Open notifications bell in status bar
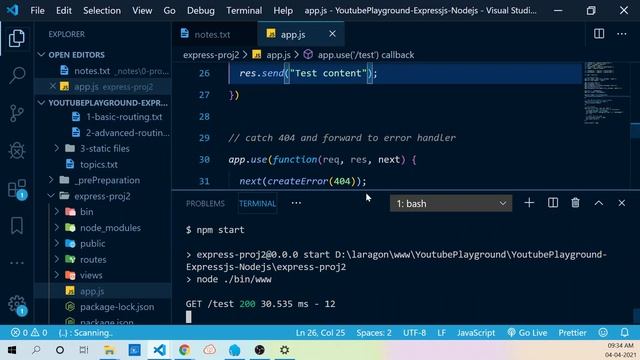This screenshot has width=640, height=360. [624, 333]
